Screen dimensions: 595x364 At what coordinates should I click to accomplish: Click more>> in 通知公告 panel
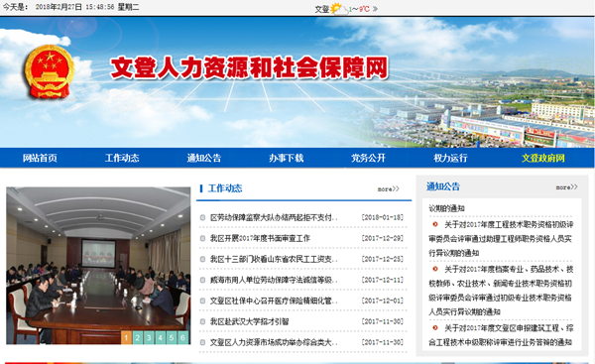[x=566, y=187]
